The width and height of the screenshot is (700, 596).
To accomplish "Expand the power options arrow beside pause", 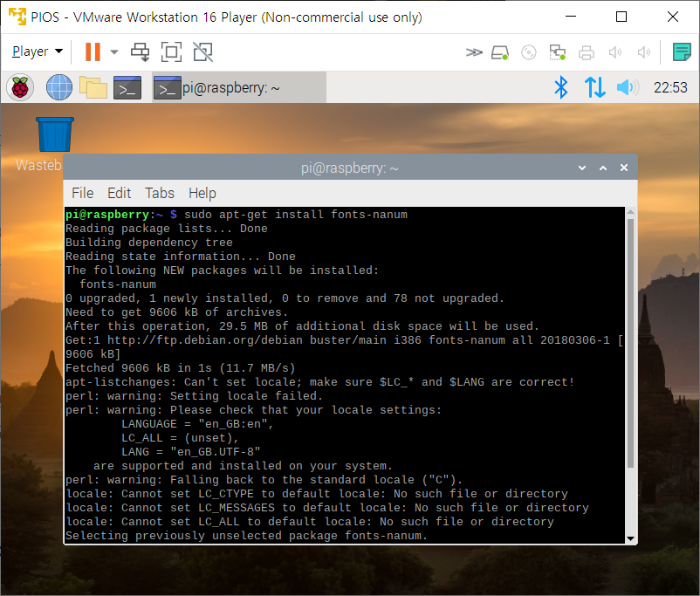I will click(x=114, y=52).
